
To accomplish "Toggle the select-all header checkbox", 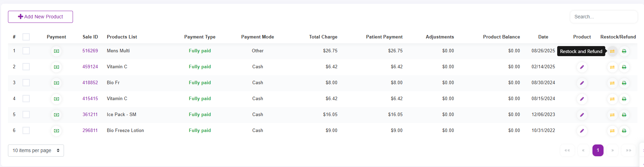I will click(x=26, y=37).
